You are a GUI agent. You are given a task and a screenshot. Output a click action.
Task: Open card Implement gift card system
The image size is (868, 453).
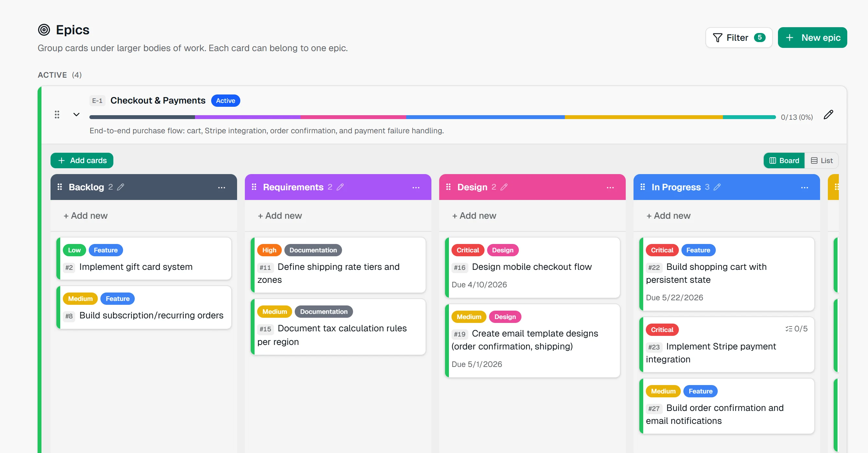pyautogui.click(x=144, y=259)
